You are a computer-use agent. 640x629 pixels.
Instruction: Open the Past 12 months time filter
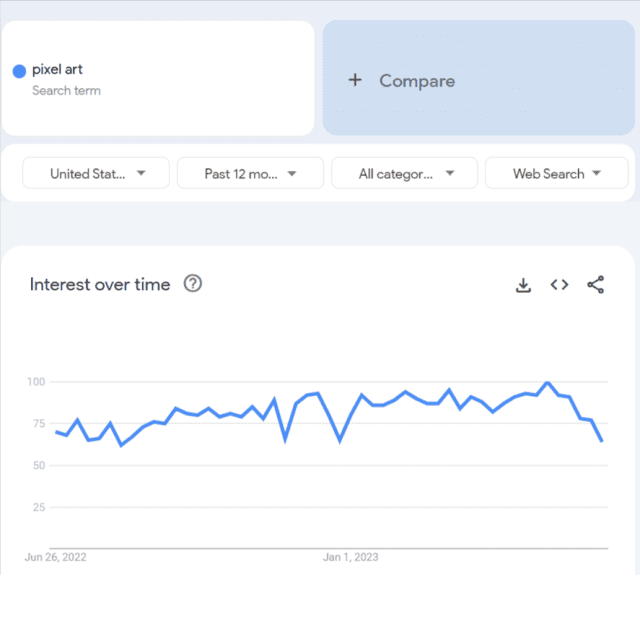(250, 173)
